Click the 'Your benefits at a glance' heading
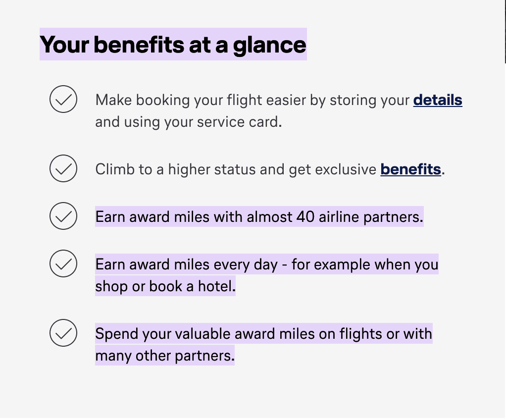Image resolution: width=506 pixels, height=420 pixels. tap(173, 44)
